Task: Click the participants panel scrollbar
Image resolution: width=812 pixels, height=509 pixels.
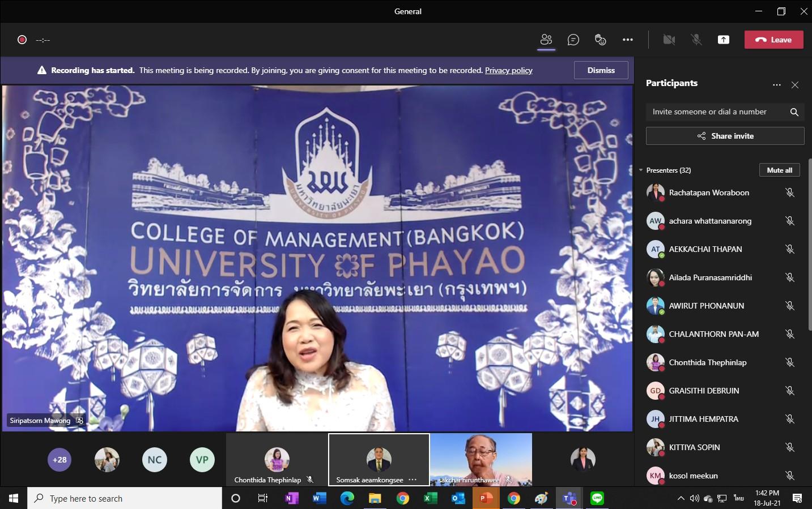Action: point(810,245)
